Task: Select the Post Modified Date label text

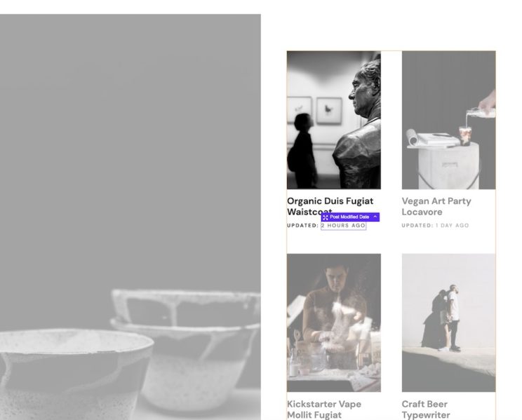Action: (349, 217)
